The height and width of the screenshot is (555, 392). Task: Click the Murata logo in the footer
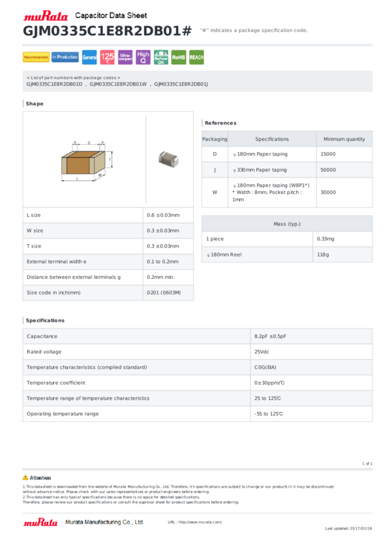(x=40, y=522)
